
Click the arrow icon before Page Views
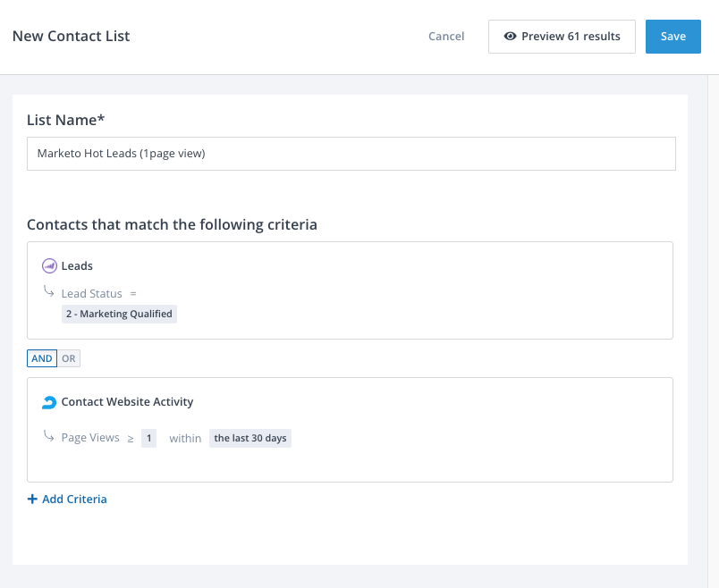48,437
